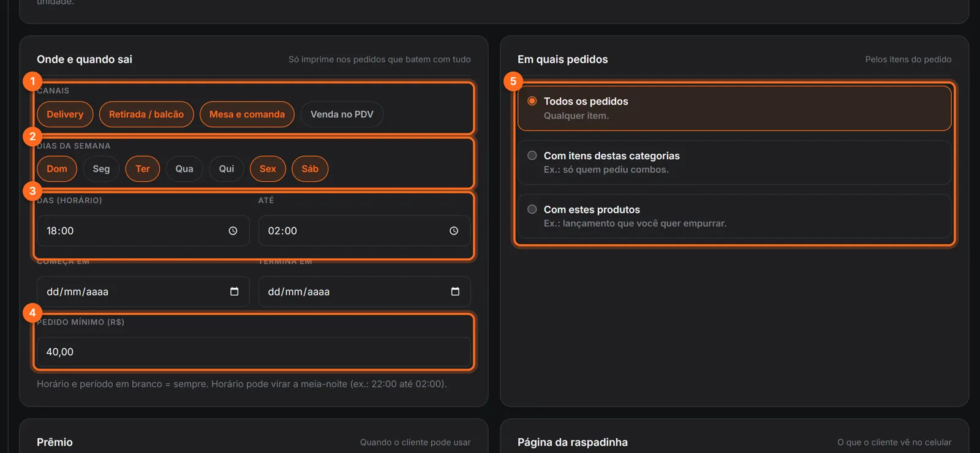The width and height of the screenshot is (980, 453).
Task: Click the Página da raspadinha heading
Action: tap(573, 442)
